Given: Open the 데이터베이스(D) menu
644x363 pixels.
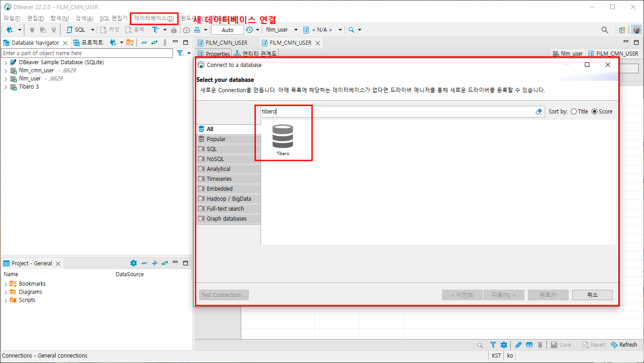Looking at the screenshot, I should click(x=154, y=18).
